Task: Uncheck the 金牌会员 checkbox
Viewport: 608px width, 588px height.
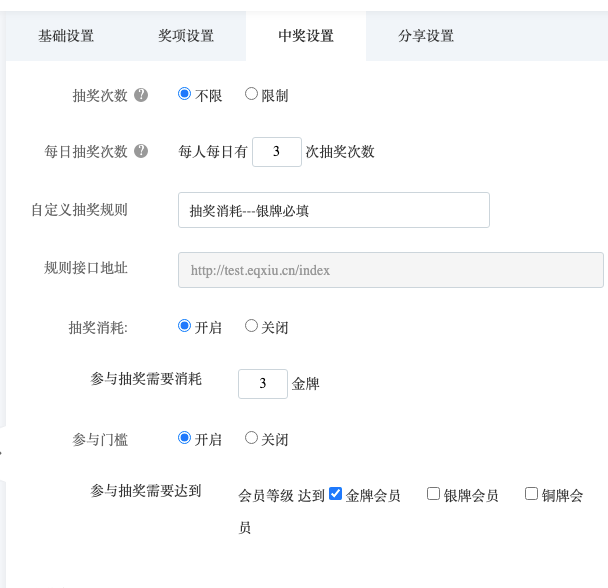Action: pos(335,494)
